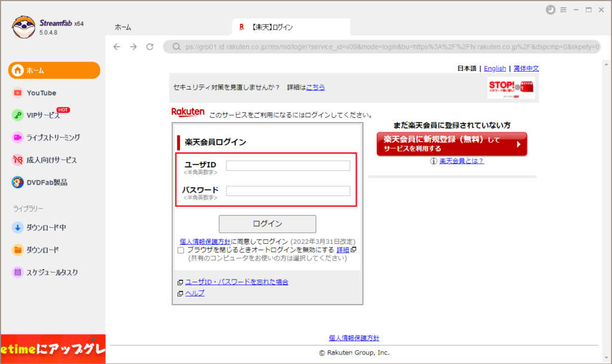Click 楽天会員に新規登録(無料) button
The width and height of the screenshot is (612, 364).
tap(452, 144)
